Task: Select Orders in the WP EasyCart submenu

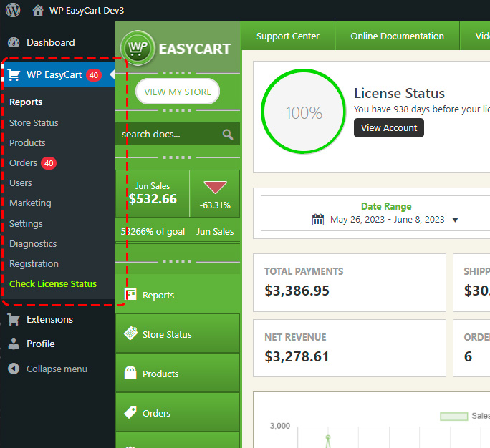Action: (23, 163)
